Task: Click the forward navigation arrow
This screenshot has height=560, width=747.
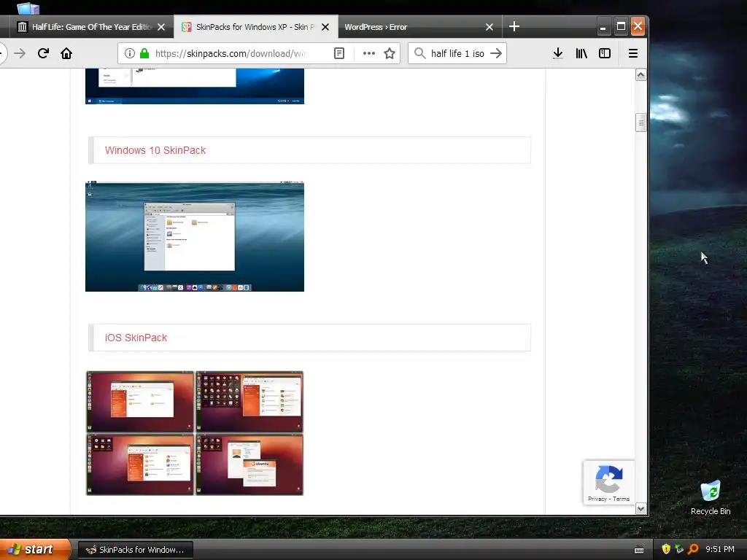Action: [x=20, y=53]
